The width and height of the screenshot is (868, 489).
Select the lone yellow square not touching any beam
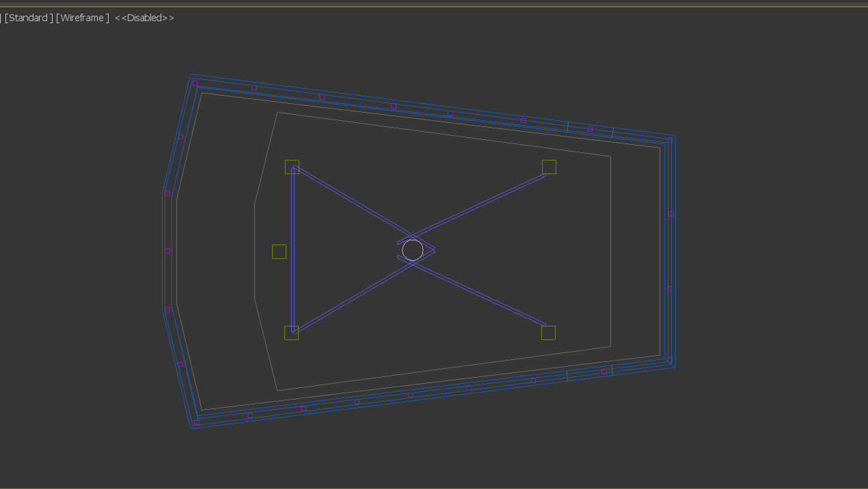pyautogui.click(x=279, y=251)
